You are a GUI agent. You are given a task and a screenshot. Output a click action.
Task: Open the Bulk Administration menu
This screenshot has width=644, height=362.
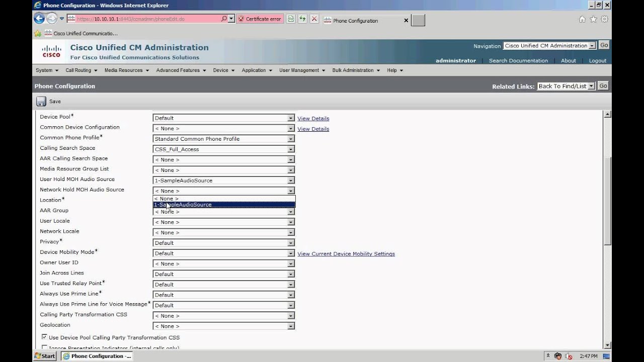(355, 70)
